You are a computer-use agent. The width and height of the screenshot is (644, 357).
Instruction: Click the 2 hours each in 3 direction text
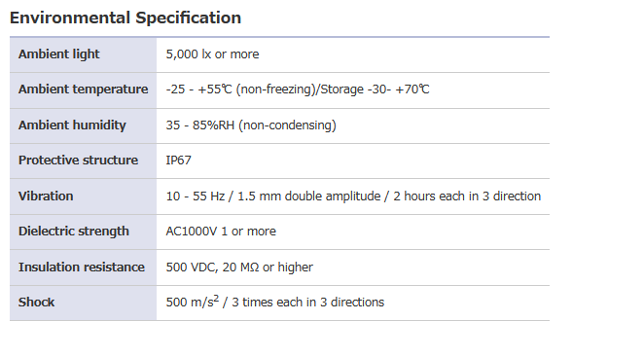(x=467, y=196)
